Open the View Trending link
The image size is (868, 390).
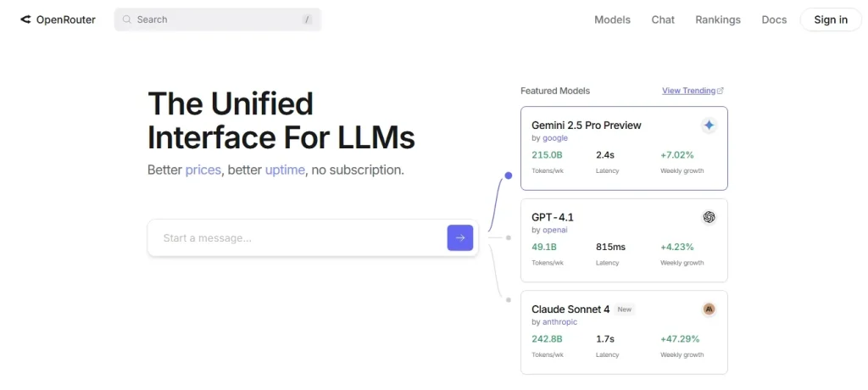coord(688,91)
